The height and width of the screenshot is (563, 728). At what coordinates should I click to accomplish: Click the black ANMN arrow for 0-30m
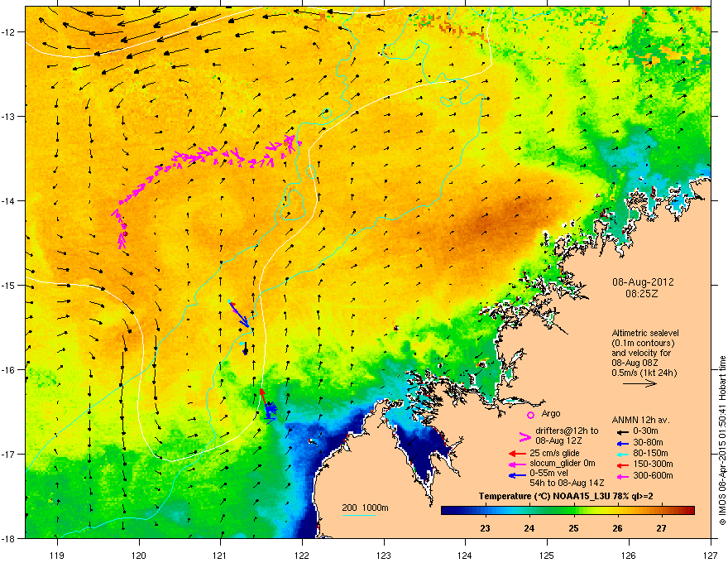[622, 431]
